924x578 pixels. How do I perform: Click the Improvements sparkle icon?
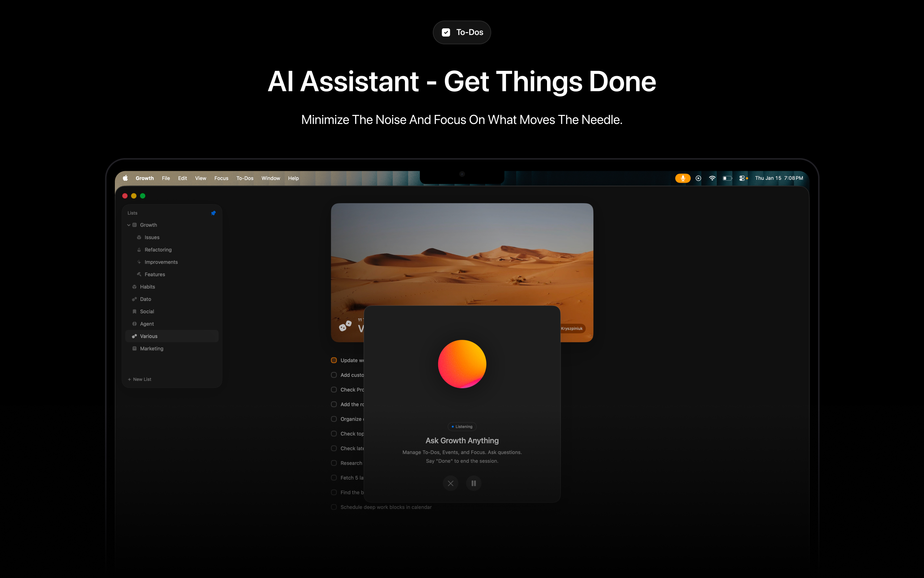pos(139,262)
